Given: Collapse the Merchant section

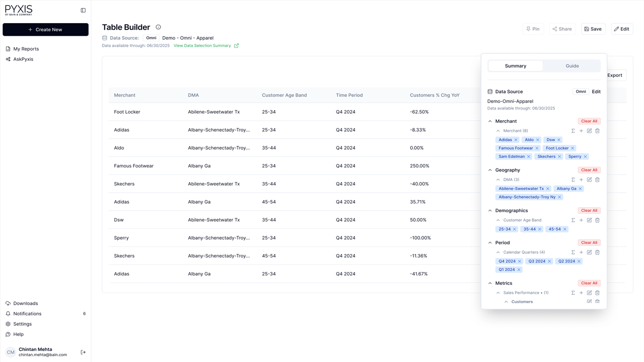Looking at the screenshot, I should coord(490,121).
